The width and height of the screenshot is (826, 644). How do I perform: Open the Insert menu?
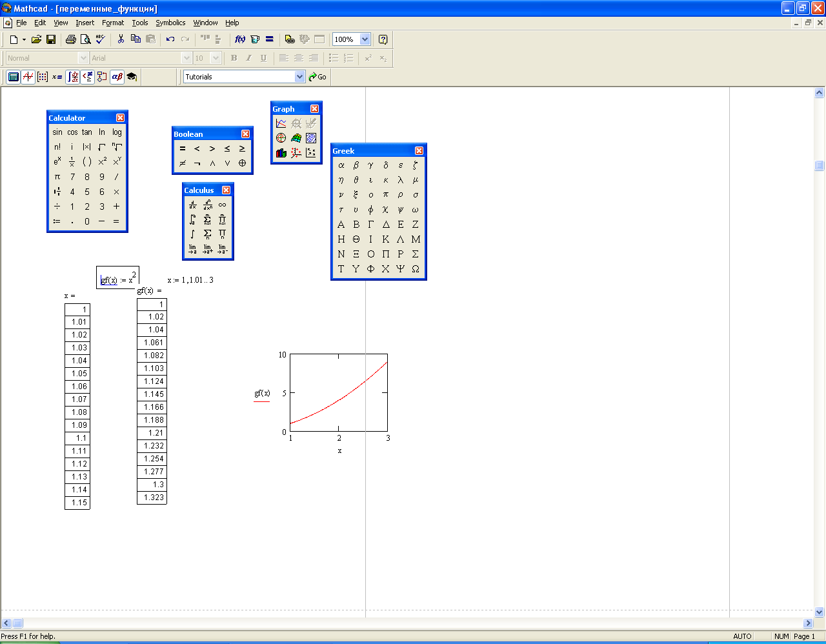85,23
